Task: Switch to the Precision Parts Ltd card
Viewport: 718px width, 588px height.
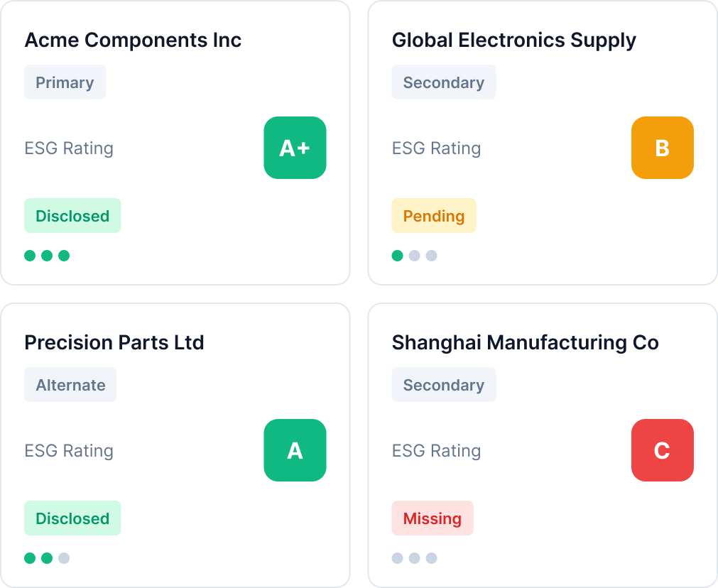Action: click(114, 342)
